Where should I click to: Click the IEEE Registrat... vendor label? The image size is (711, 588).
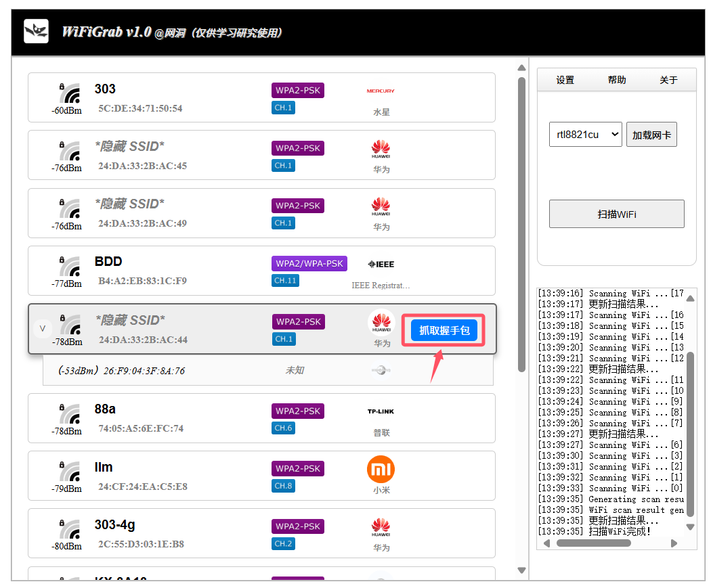click(381, 286)
